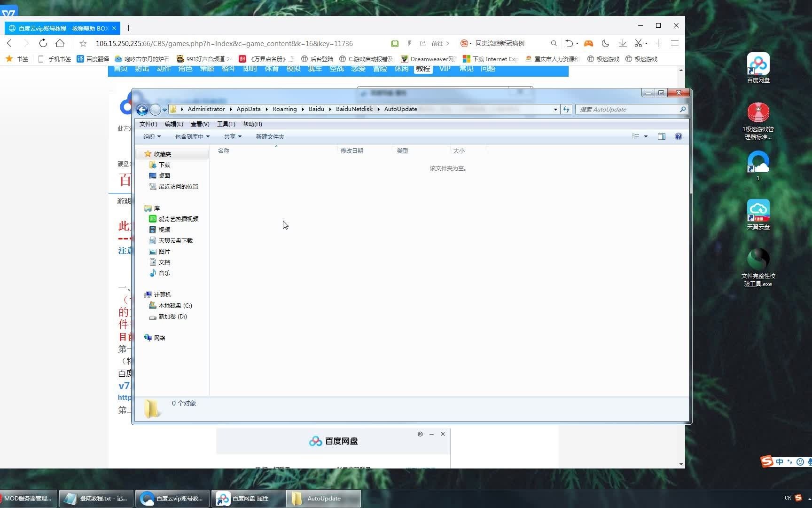
Task: Click the Explorer search magnifier icon
Action: [x=682, y=109]
